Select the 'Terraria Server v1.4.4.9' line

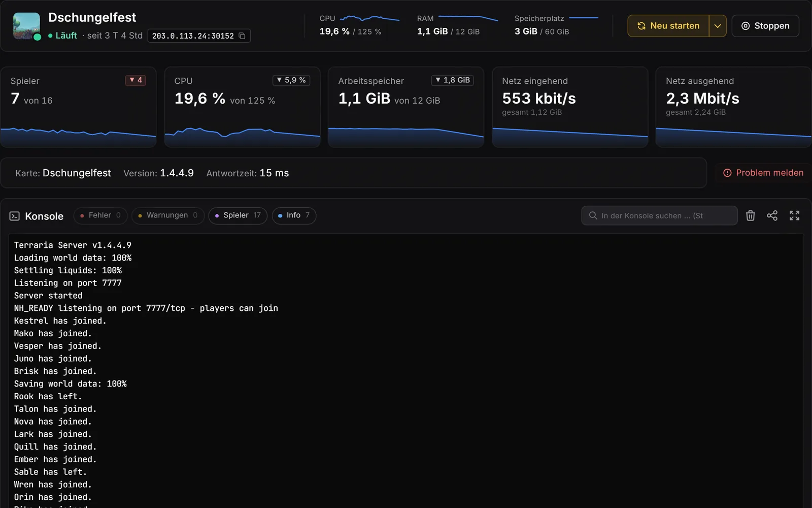coord(73,245)
